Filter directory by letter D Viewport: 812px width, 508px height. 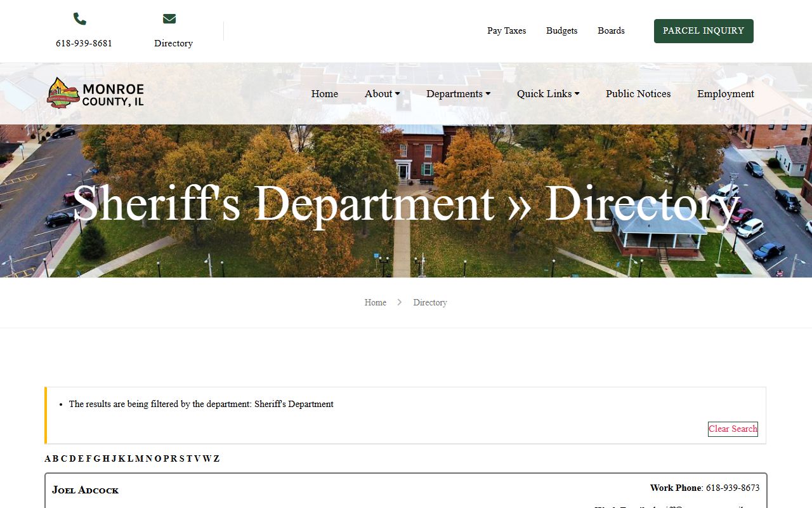72,458
